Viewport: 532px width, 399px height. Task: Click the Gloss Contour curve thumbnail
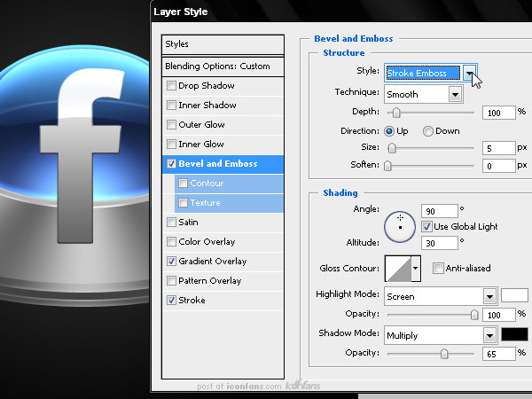click(x=398, y=269)
